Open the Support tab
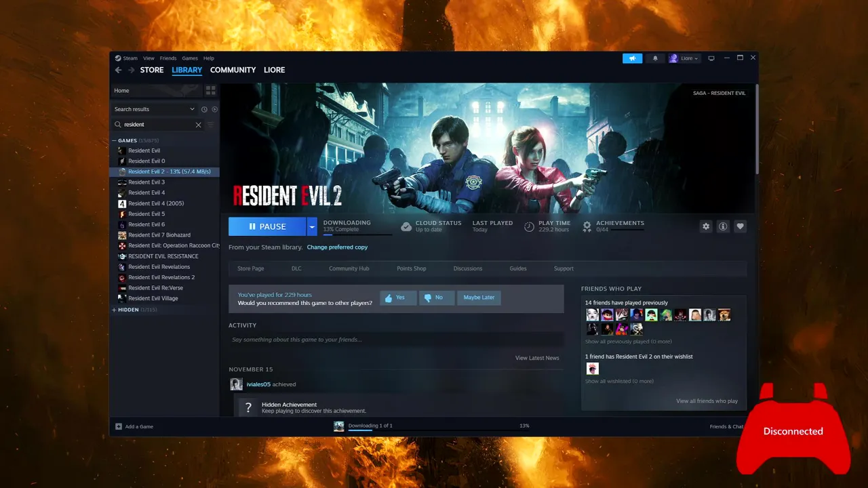 click(564, 268)
